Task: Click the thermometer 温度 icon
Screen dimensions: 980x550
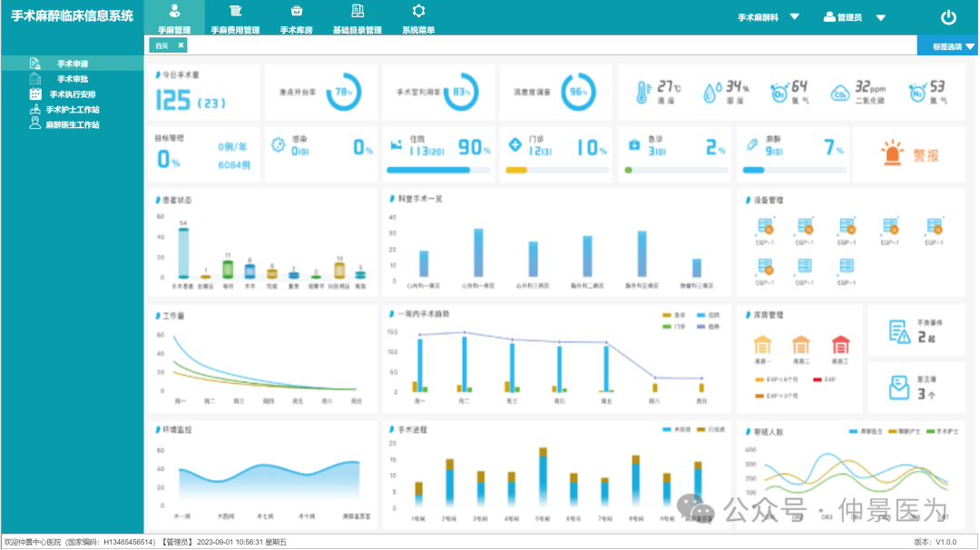Action: tap(643, 91)
